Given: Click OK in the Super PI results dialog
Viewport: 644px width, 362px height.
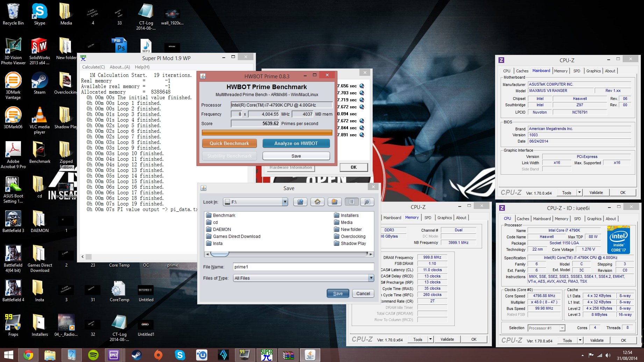Looking at the screenshot, I should point(353,167).
